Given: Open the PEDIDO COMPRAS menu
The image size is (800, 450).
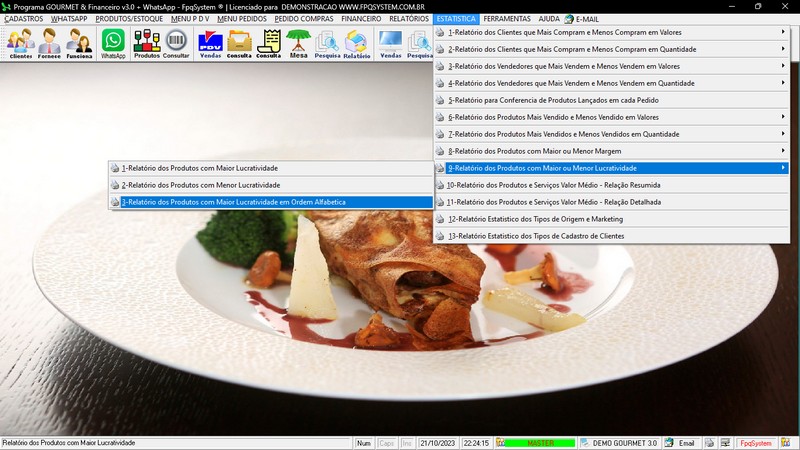Looking at the screenshot, I should 304,19.
